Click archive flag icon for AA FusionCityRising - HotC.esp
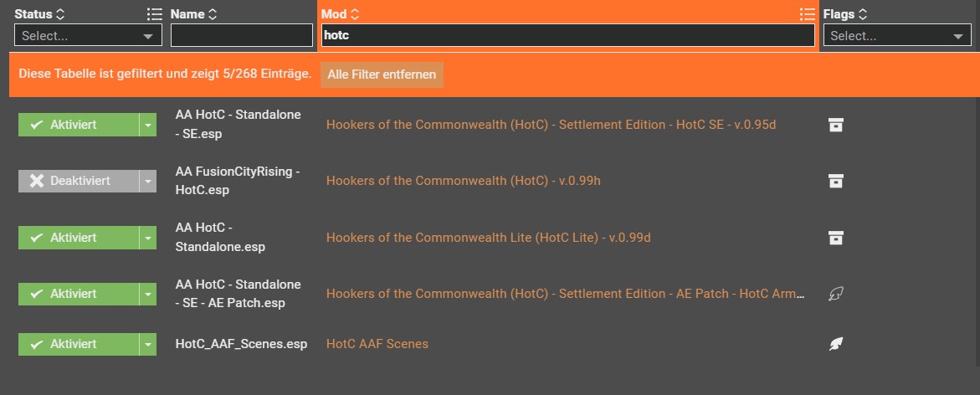Image resolution: width=980 pixels, height=395 pixels. (834, 181)
